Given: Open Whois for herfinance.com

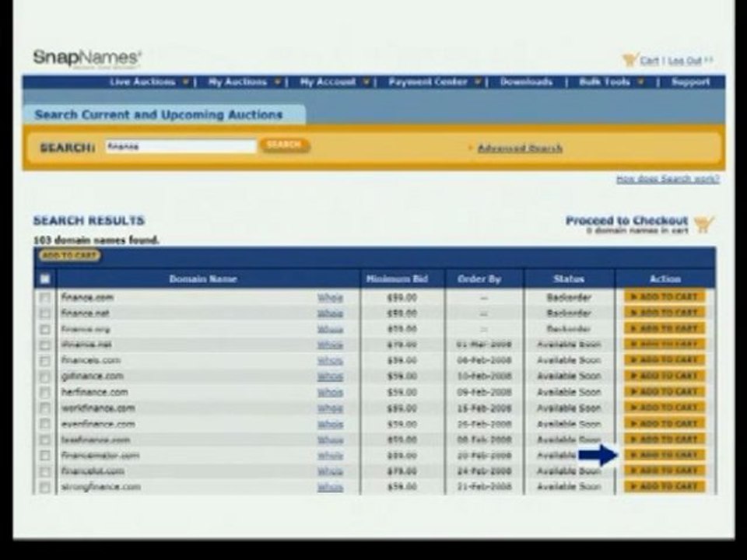Looking at the screenshot, I should point(330,392).
